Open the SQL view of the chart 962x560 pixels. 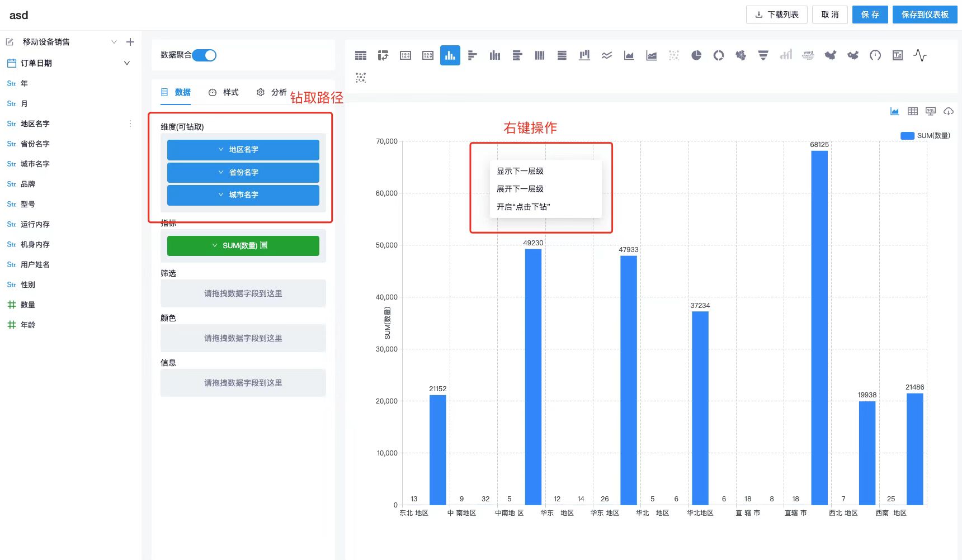pos(930,111)
